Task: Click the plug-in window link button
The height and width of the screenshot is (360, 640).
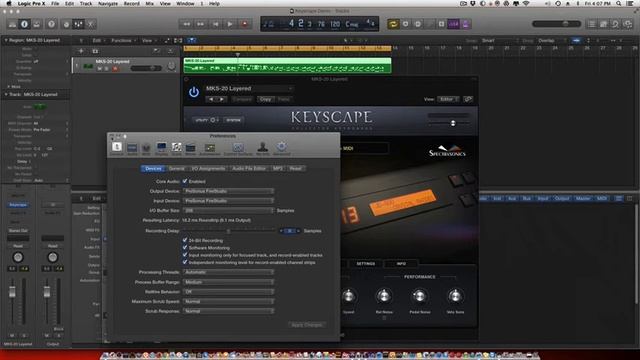Action: coord(468,99)
